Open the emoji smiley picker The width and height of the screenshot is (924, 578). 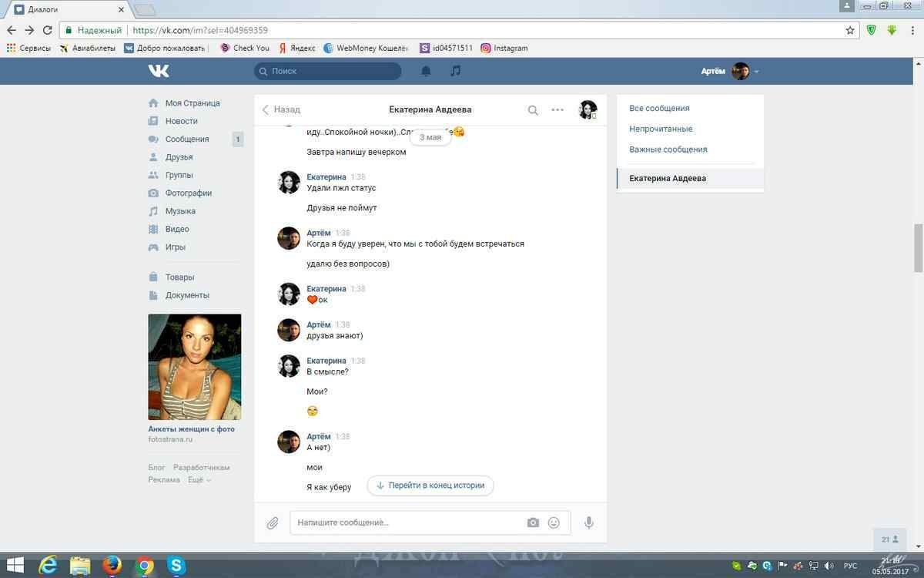[554, 523]
